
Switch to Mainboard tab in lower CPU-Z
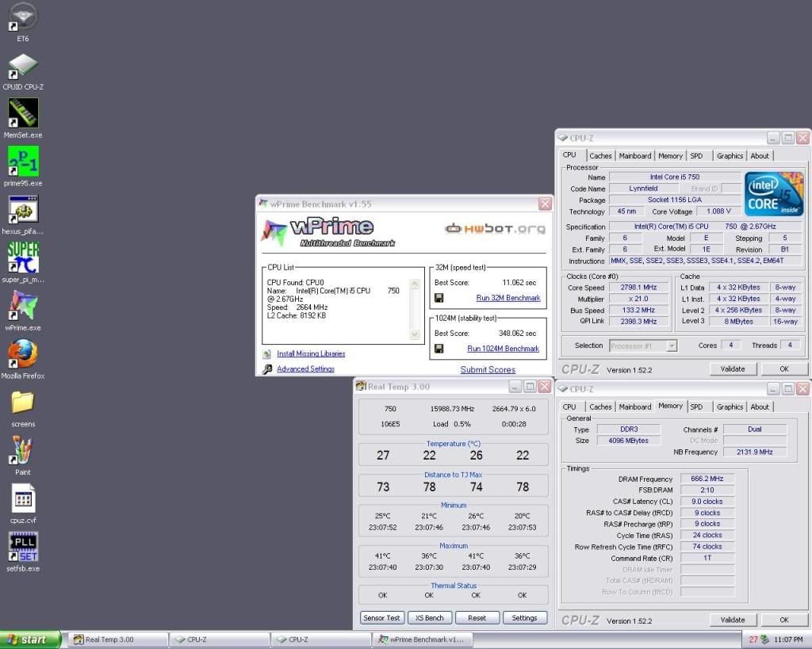(635, 407)
